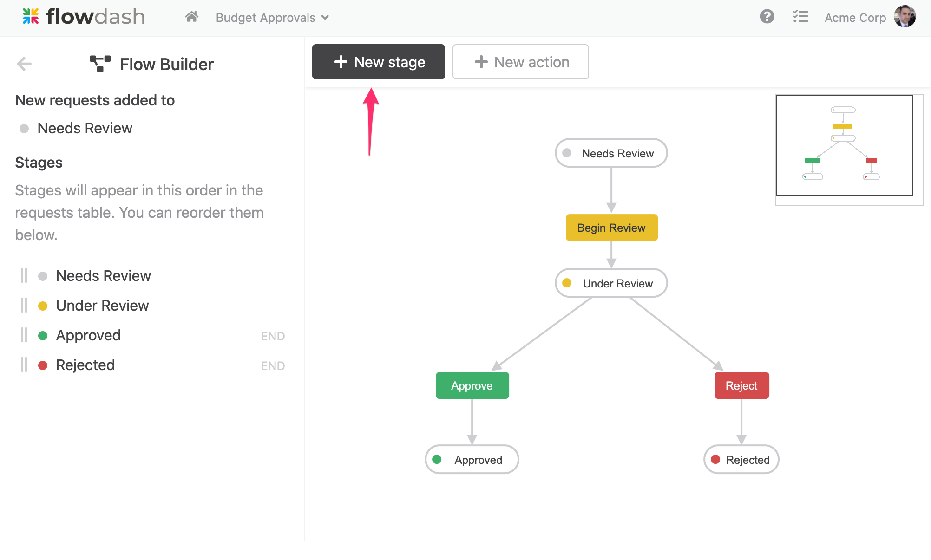Click the flow minimap overview
Image resolution: width=931 pixels, height=560 pixels.
click(x=849, y=150)
